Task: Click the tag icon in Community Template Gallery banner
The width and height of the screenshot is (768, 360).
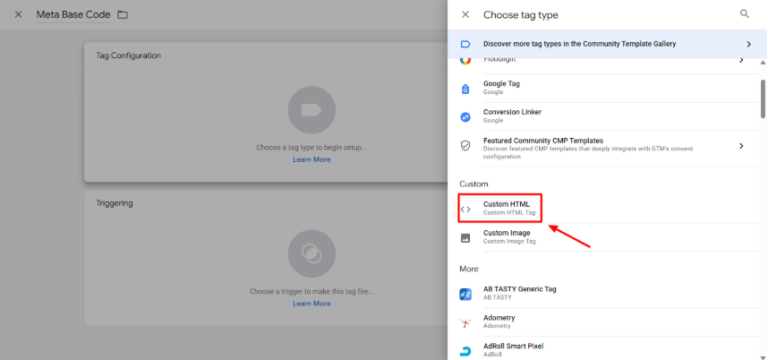Action: point(465,44)
